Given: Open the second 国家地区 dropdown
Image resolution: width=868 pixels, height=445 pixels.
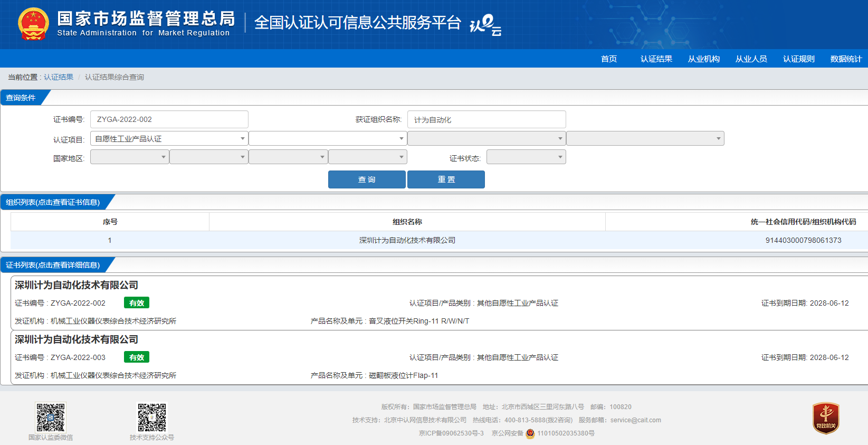Looking at the screenshot, I should point(209,157).
